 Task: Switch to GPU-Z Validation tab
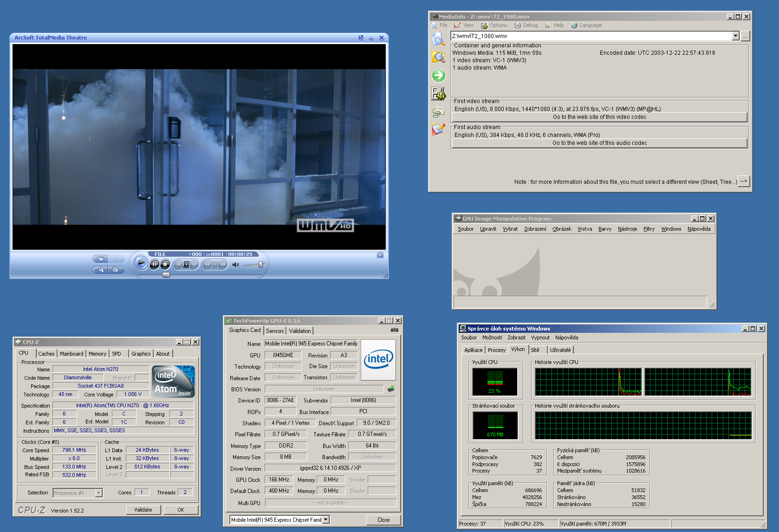point(300,331)
